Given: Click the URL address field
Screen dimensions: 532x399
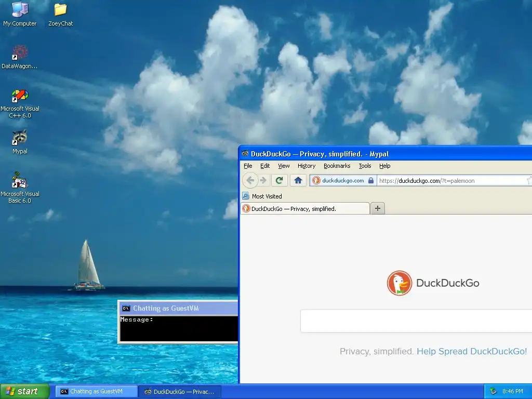Looking at the screenshot, I should click(451, 180).
